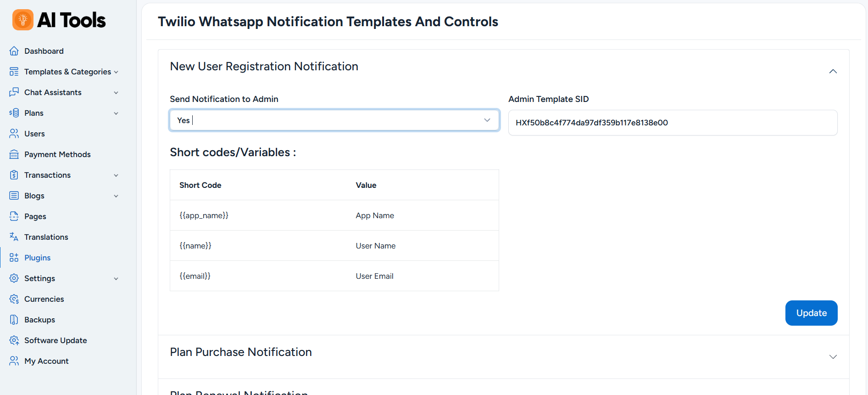Click the Plan Purchase Notification heading

click(x=241, y=352)
